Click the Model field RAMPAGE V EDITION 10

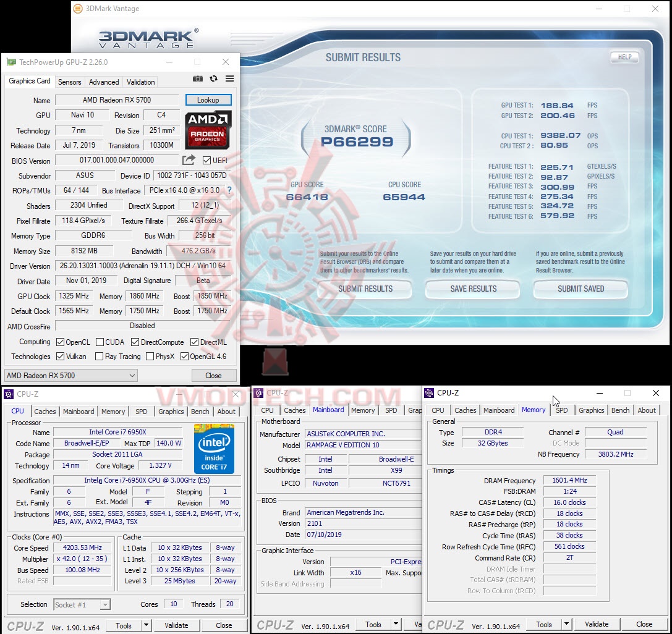(363, 445)
